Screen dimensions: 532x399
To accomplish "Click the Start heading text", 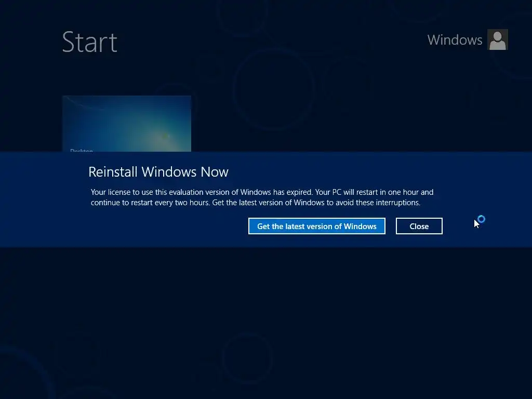I will point(89,42).
